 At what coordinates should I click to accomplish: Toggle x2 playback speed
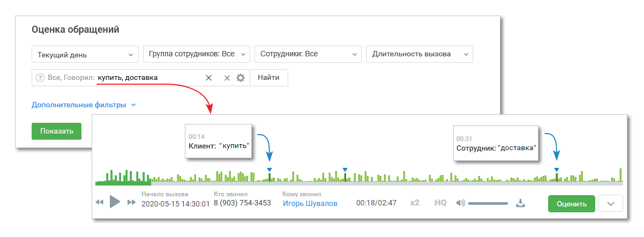(x=415, y=203)
